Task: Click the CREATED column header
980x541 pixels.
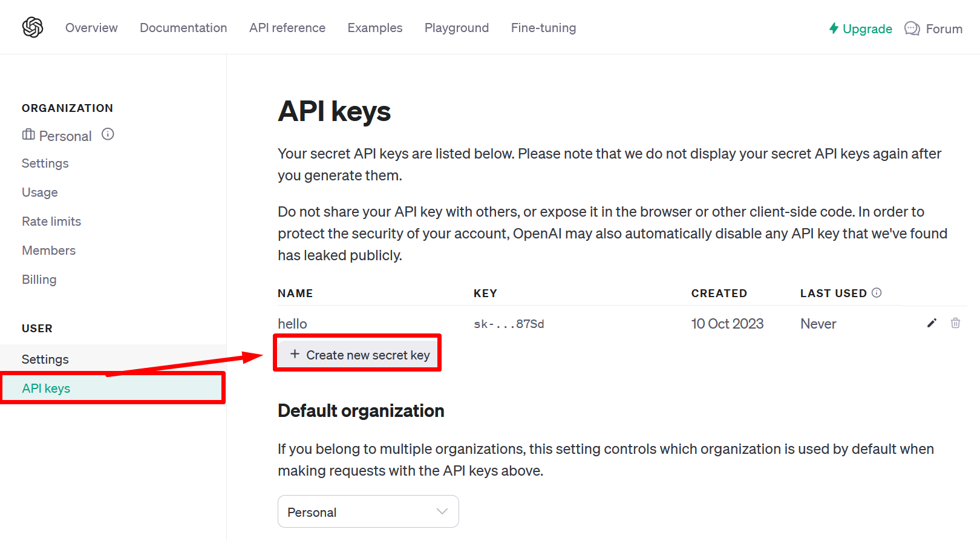Action: [x=719, y=293]
